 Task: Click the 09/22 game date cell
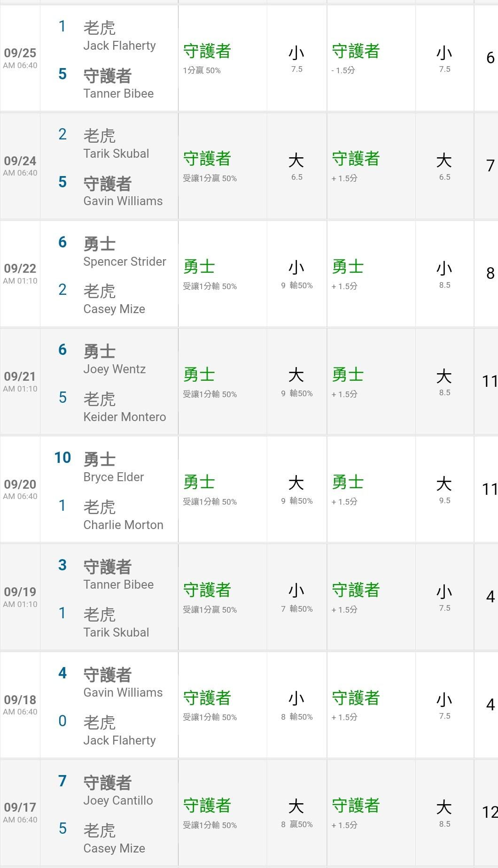pos(20,273)
